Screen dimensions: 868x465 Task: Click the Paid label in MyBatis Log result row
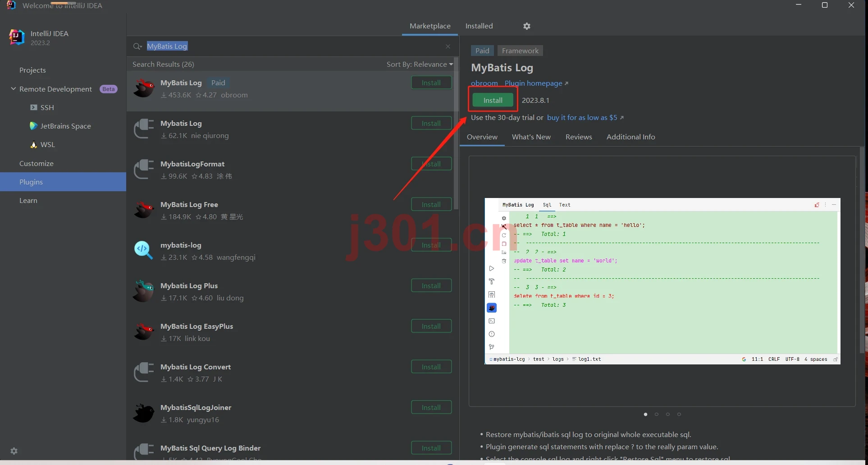pos(218,83)
